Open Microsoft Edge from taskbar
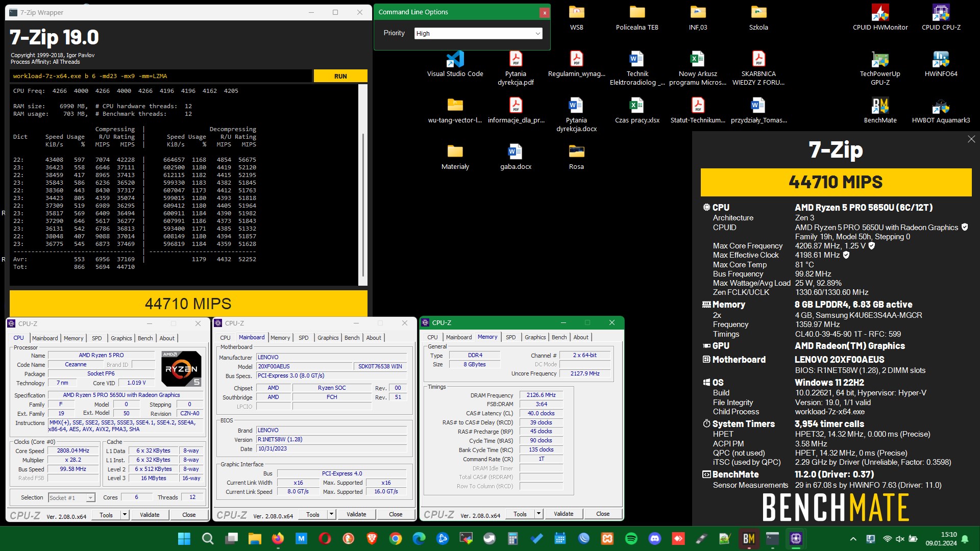Image resolution: width=980 pixels, height=551 pixels. [x=419, y=538]
